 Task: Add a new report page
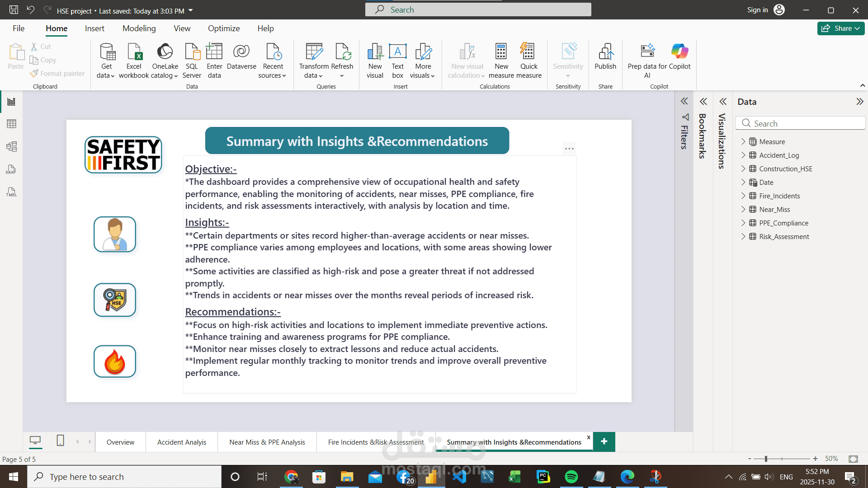tap(604, 441)
